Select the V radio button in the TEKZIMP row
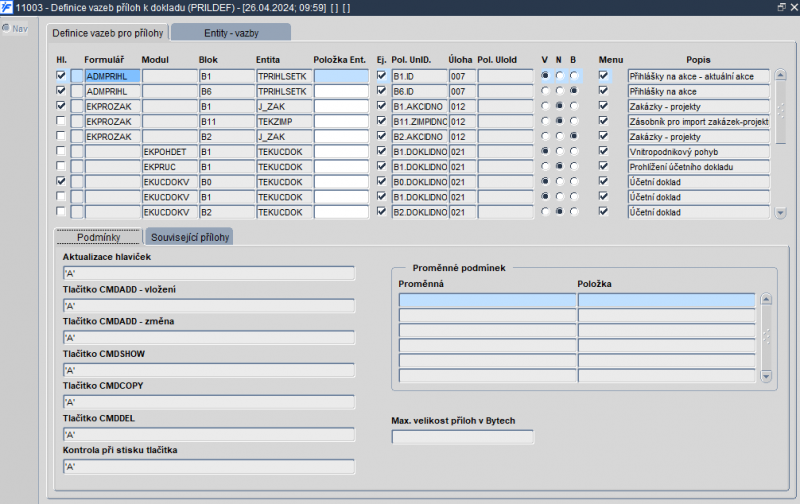Viewport: 800px width, 504px height. 545,121
